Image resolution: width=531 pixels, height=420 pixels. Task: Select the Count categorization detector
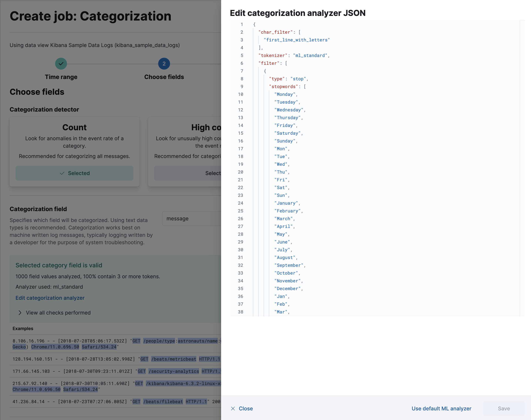click(x=74, y=173)
